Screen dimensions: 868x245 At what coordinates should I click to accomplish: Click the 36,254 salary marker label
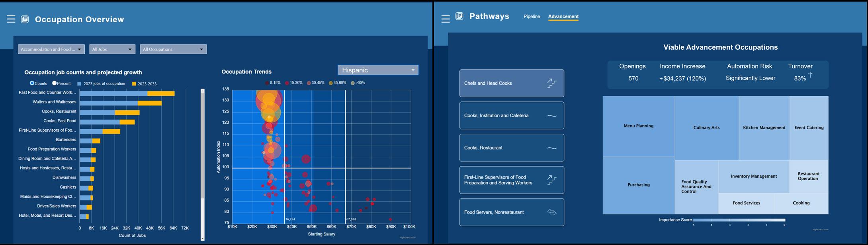coord(290,219)
